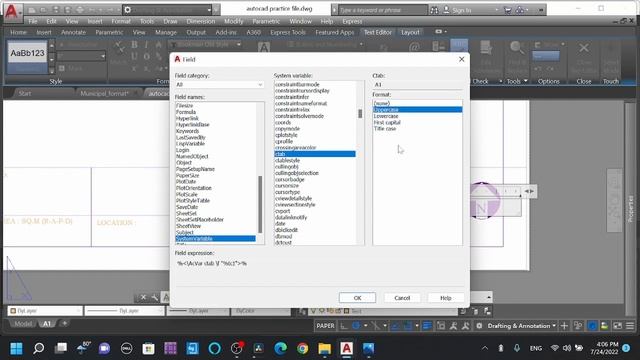Screen dimensions: 640x360
Task: Toggle PAPER space button in status bar
Action: pos(325,326)
